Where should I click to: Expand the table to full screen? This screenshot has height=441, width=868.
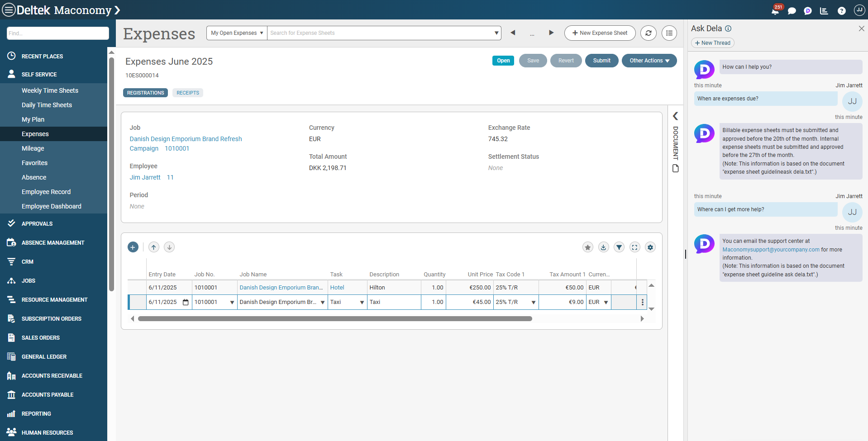coord(634,247)
